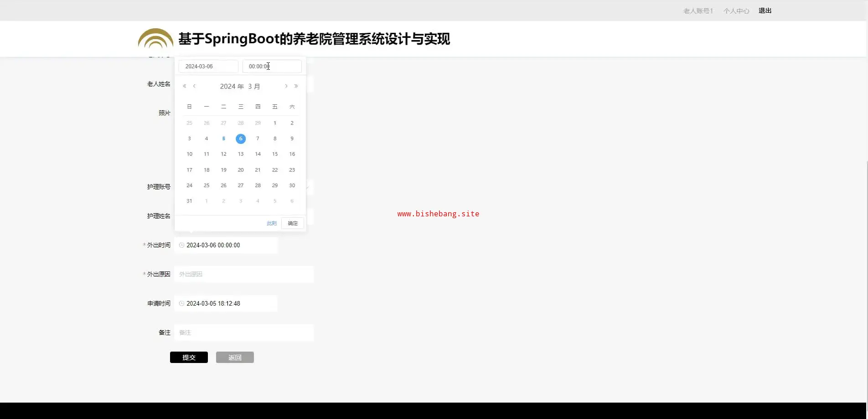The width and height of the screenshot is (868, 419).
Task: Click the 申请时间 datetime field
Action: coord(226,303)
